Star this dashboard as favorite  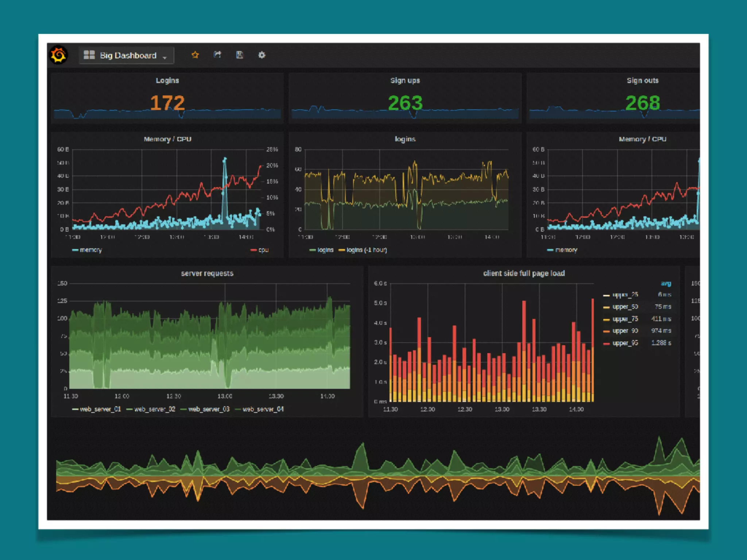coord(195,55)
